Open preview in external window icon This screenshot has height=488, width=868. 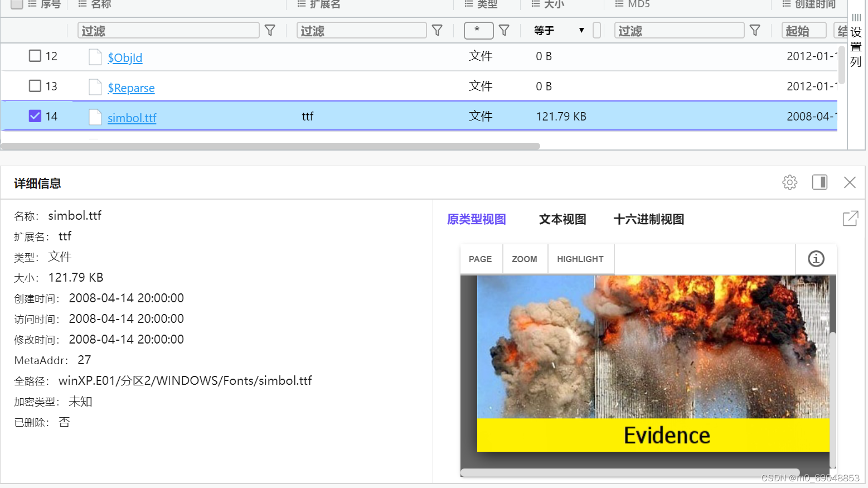(x=850, y=219)
